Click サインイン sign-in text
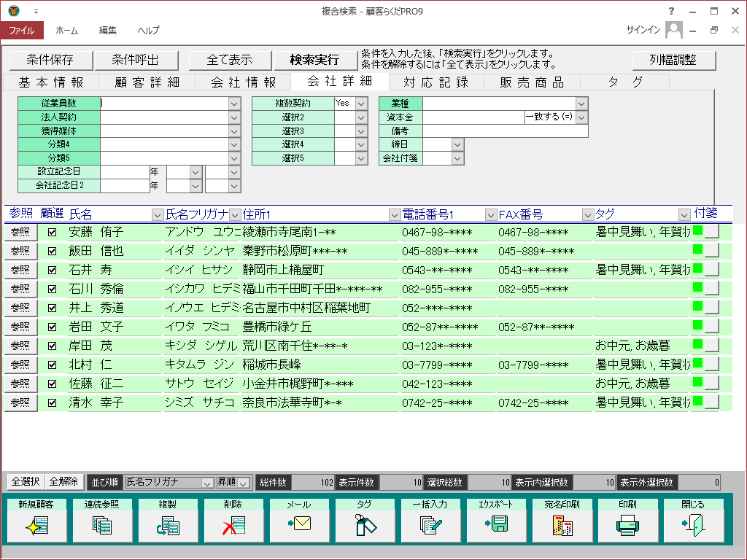 (643, 30)
